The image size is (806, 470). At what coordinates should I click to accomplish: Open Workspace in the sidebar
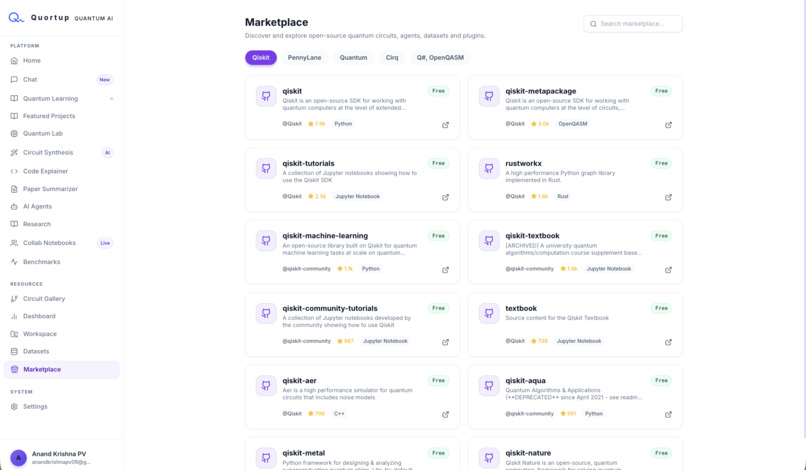(62, 334)
